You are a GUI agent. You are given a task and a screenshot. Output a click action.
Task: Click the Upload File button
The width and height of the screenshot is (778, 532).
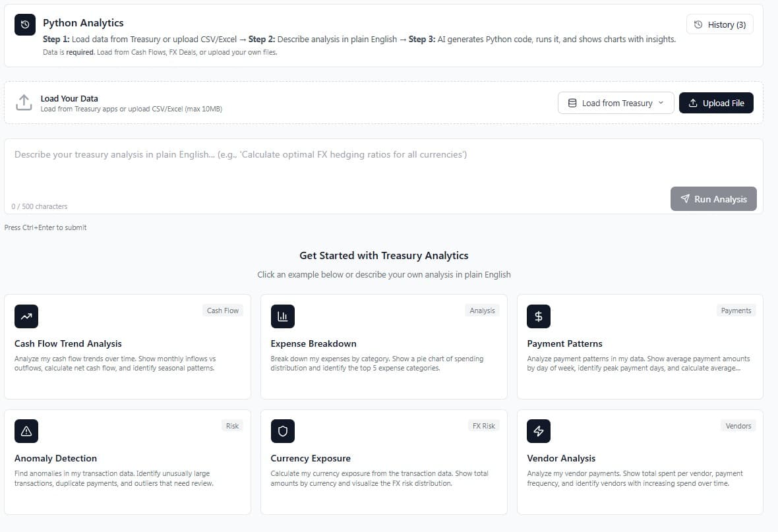[x=716, y=103]
